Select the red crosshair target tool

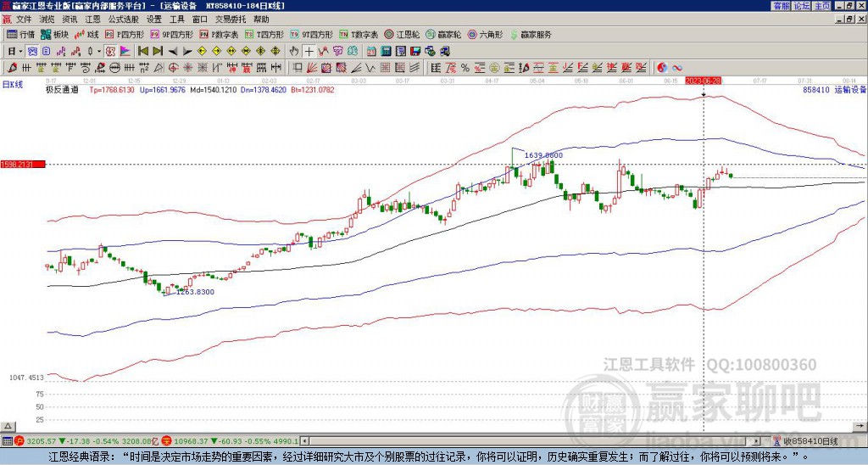pyautogui.click(x=173, y=68)
